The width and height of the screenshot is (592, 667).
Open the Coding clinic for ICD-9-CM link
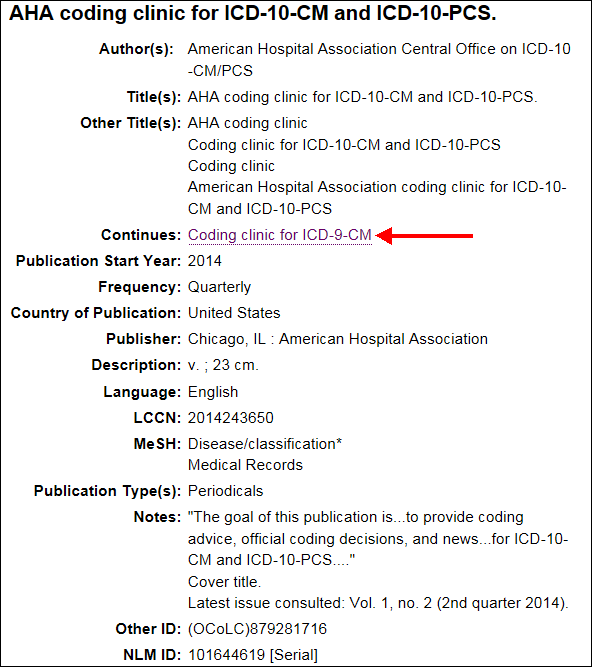[x=280, y=235]
